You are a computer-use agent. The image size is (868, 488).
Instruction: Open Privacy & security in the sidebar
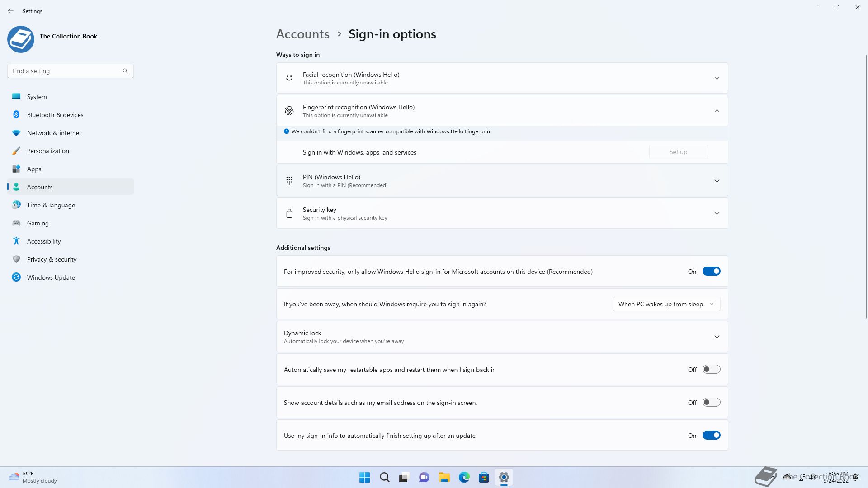[x=52, y=259]
